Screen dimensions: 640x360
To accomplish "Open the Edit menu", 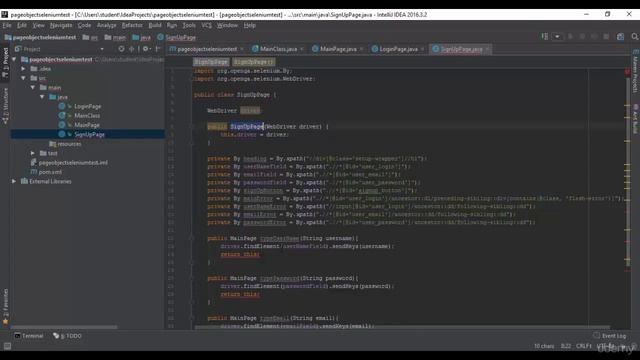I will pos(22,25).
